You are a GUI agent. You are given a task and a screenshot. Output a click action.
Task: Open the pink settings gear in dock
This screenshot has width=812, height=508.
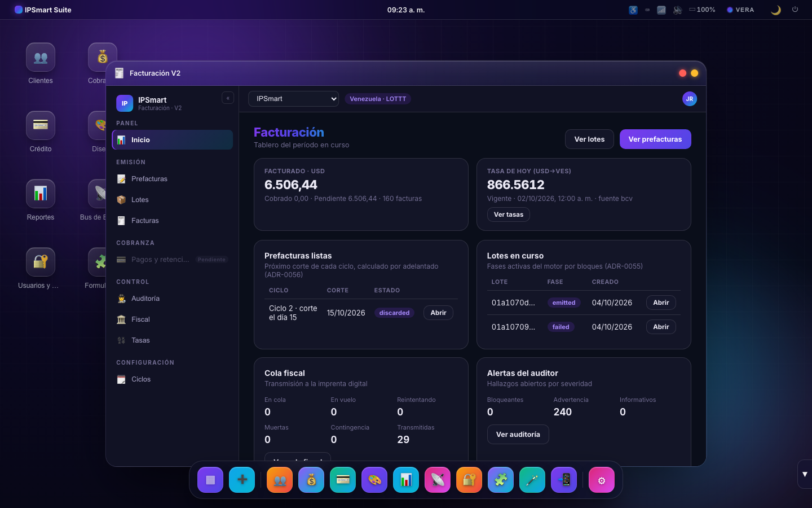[602, 480]
